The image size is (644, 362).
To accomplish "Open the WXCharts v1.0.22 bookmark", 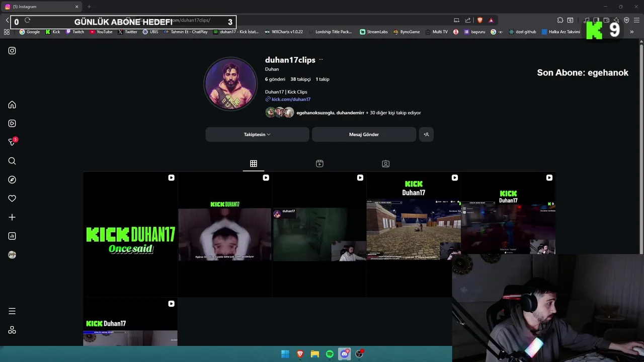I will pyautogui.click(x=284, y=32).
